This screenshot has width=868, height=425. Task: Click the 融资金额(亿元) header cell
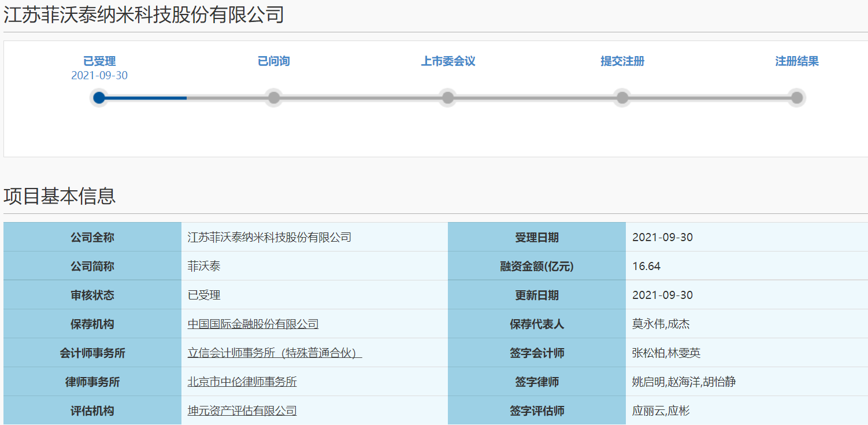pyautogui.click(x=537, y=266)
